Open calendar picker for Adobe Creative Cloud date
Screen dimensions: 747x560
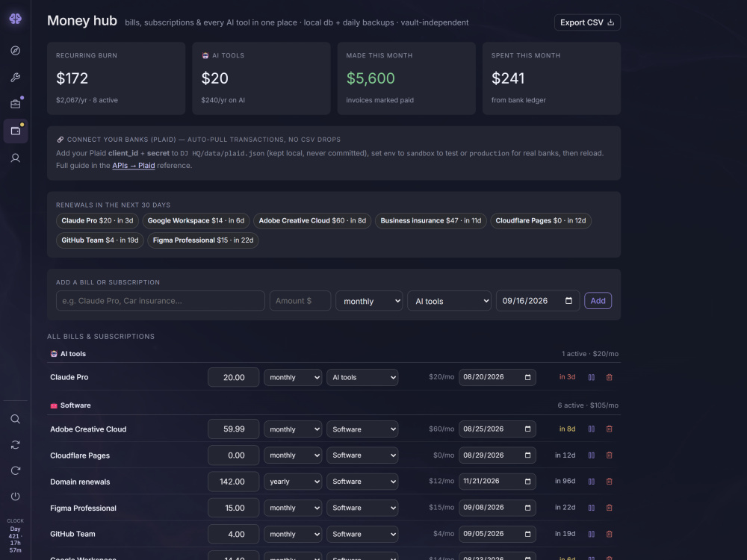(x=528, y=429)
